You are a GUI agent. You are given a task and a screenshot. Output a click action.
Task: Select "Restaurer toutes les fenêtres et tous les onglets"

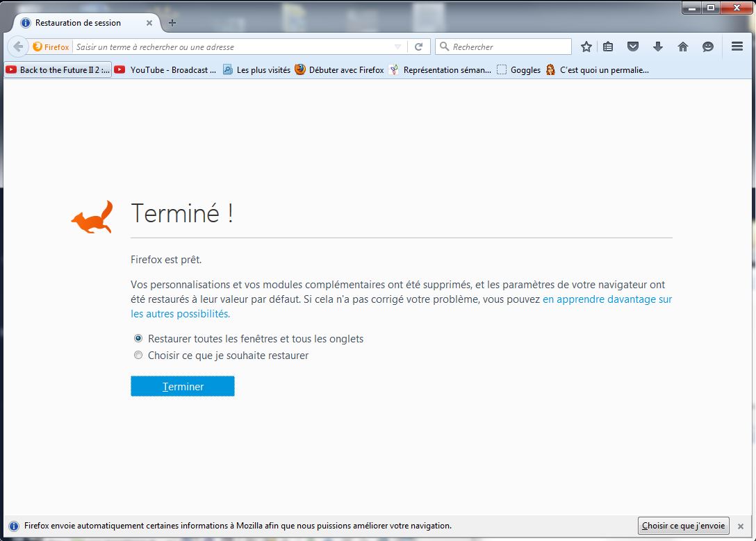point(138,339)
